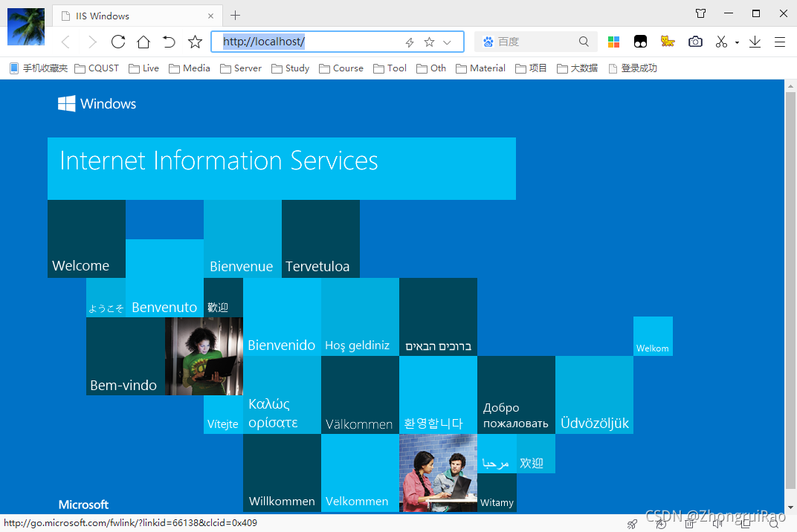Click the lightning speed-mode icon in address bar
797x532 pixels.
410,42
